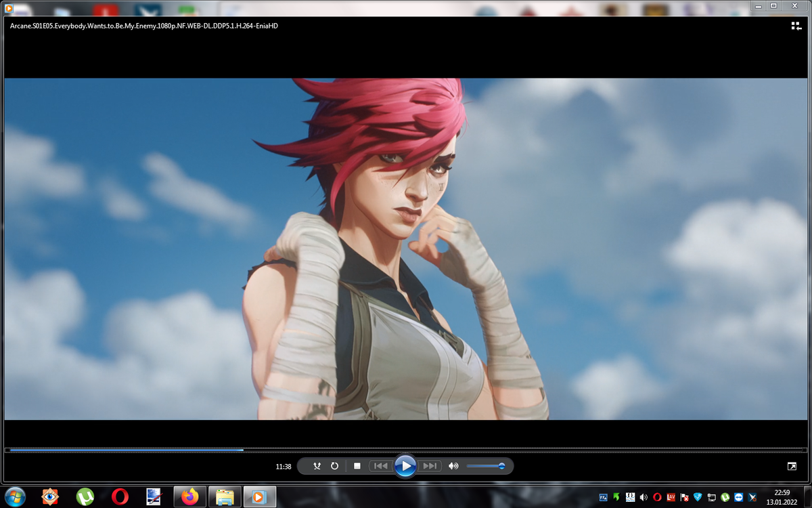
Task: Open the Windows Start menu
Action: click(x=14, y=496)
